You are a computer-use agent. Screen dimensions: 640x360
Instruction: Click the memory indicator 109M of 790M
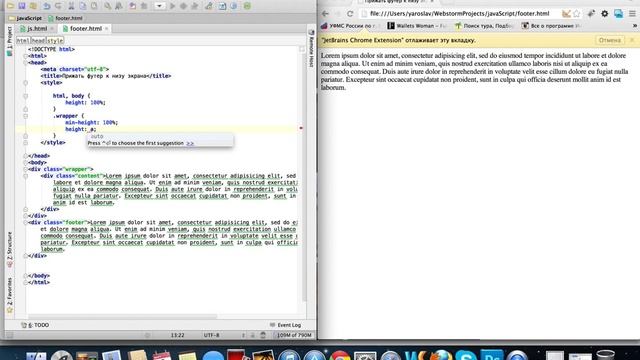pyautogui.click(x=294, y=335)
